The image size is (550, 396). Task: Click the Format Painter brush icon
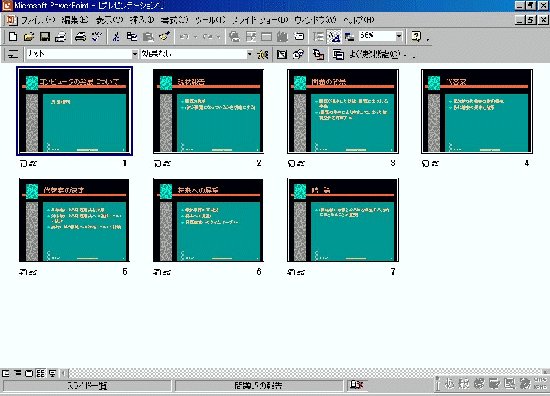coord(164,36)
